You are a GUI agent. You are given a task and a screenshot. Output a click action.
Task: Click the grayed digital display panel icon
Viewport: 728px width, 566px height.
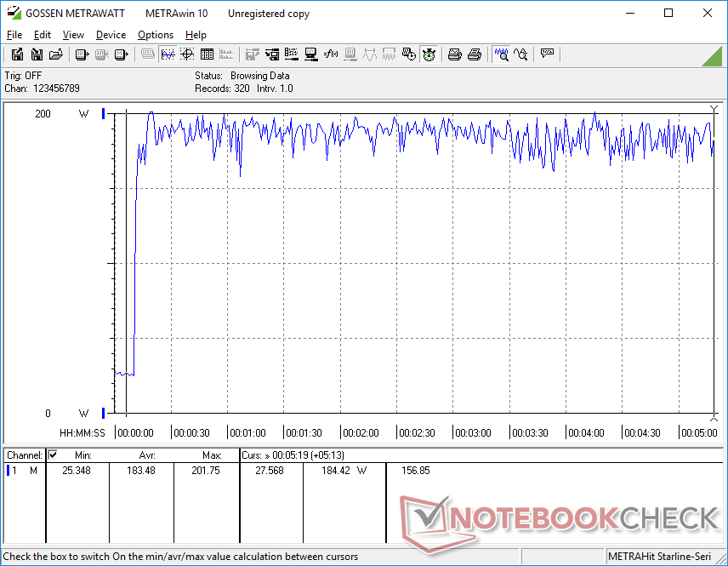[x=148, y=54]
